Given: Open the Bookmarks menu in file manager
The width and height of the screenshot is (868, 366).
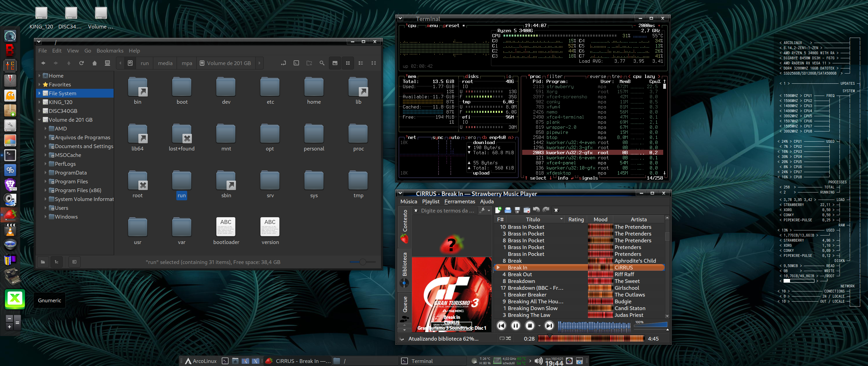Looking at the screenshot, I should click(x=110, y=50).
